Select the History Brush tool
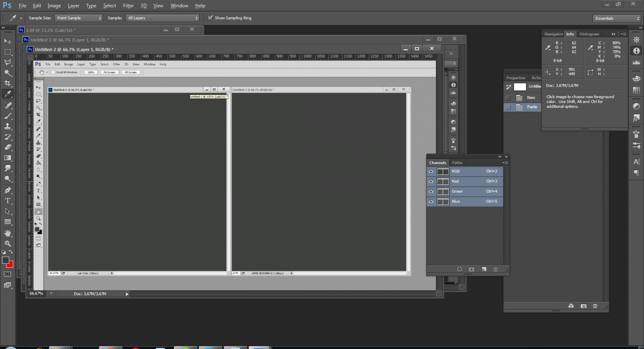This screenshot has height=349, width=644. (8, 137)
